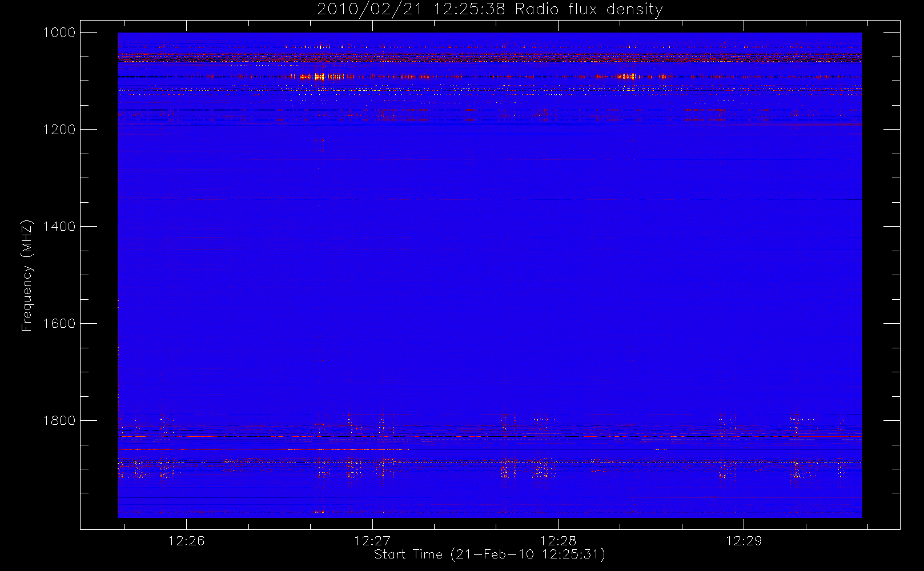
Task: Click the 12:28 time tick label
Action: click(558, 541)
